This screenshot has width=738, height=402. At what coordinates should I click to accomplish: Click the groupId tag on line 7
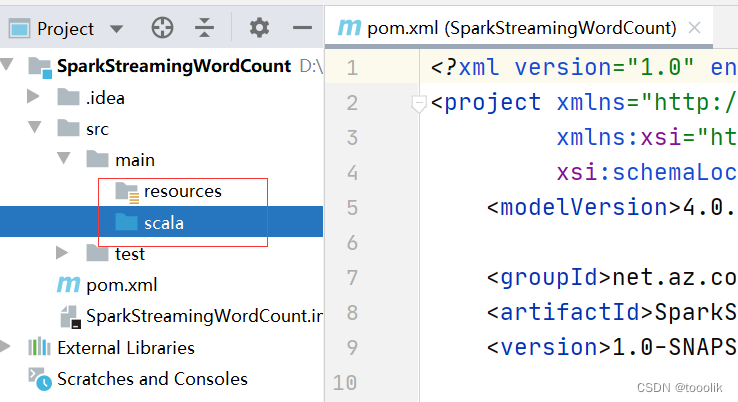pyautogui.click(x=549, y=277)
